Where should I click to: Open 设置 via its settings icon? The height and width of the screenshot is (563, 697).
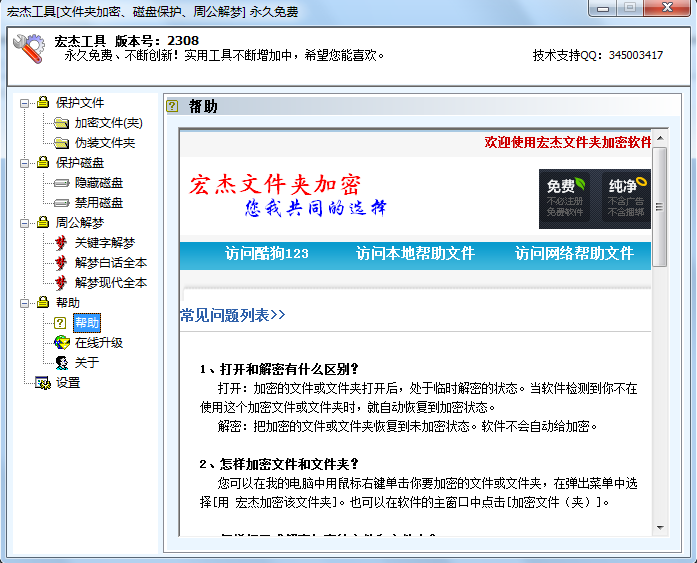point(42,383)
